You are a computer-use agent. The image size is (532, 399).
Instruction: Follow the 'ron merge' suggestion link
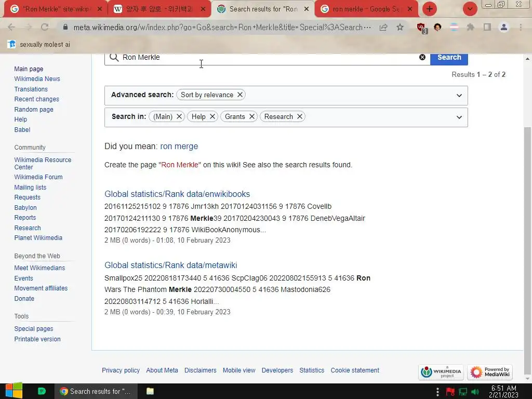179,146
